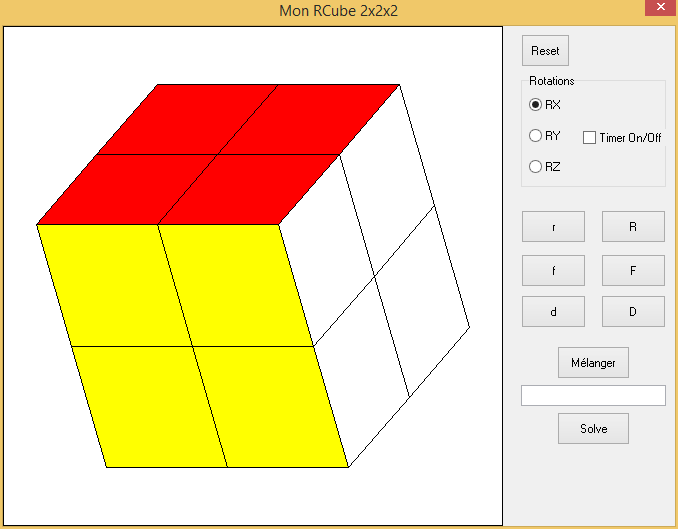
Task: Close the Mon RCube 2x2x2 window
Action: (660, 7)
